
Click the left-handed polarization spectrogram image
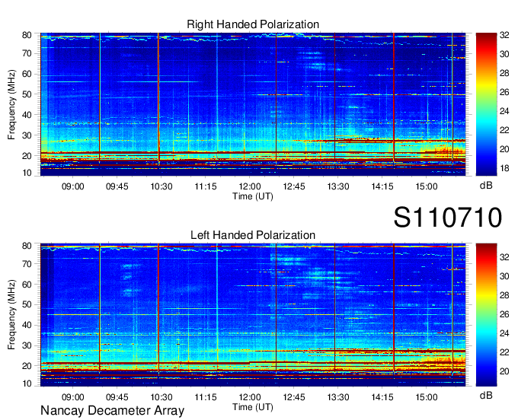[x=253, y=315]
